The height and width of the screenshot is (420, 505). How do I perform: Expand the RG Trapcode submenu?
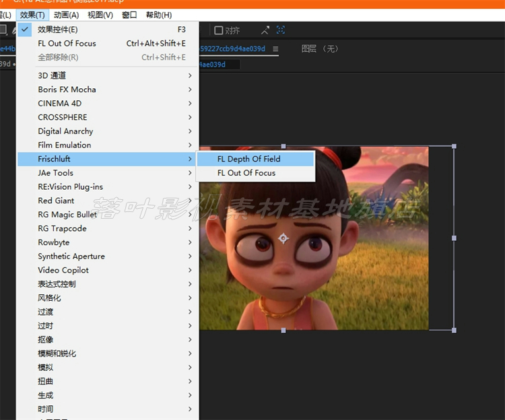pyautogui.click(x=108, y=228)
